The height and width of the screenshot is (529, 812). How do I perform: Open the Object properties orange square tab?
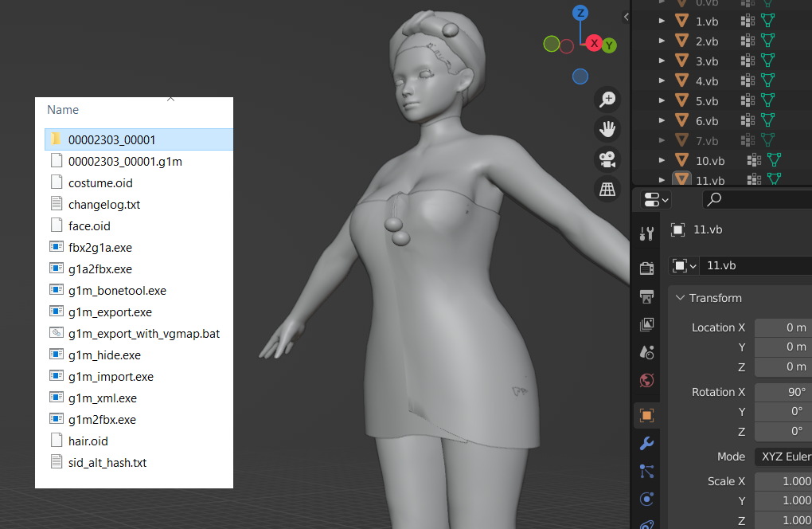click(x=646, y=416)
